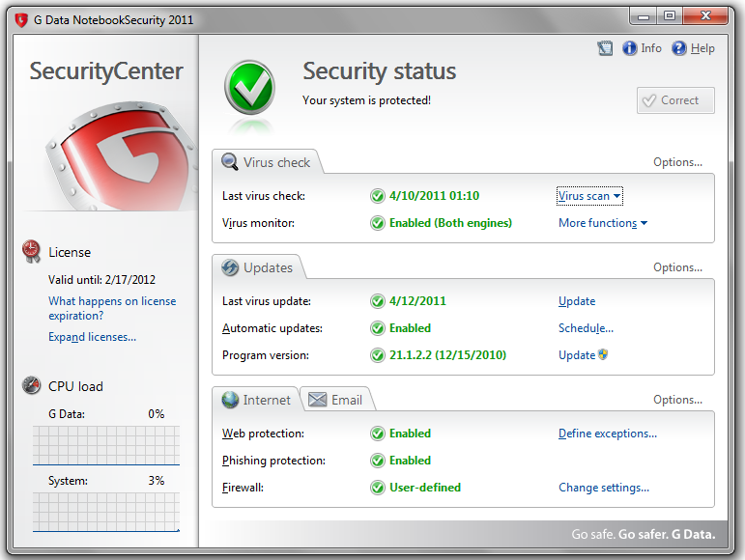
Task: Open Change settings for Firewall
Action: click(x=604, y=488)
